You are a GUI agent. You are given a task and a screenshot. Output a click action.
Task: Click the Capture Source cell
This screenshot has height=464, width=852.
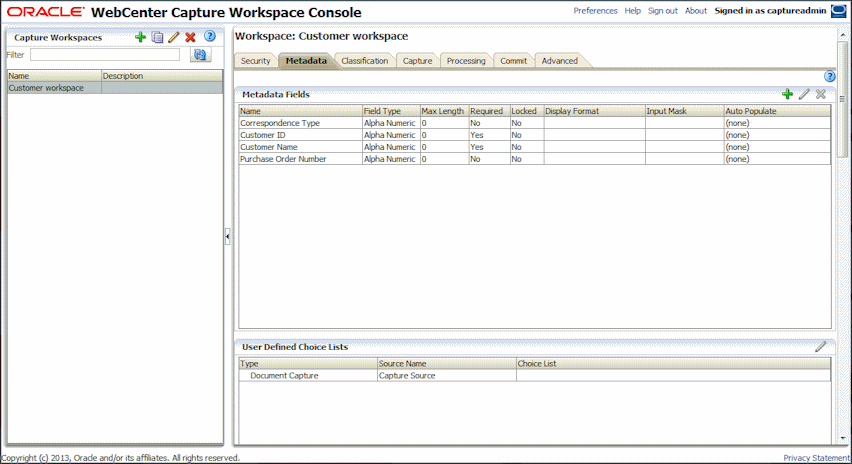[447, 375]
